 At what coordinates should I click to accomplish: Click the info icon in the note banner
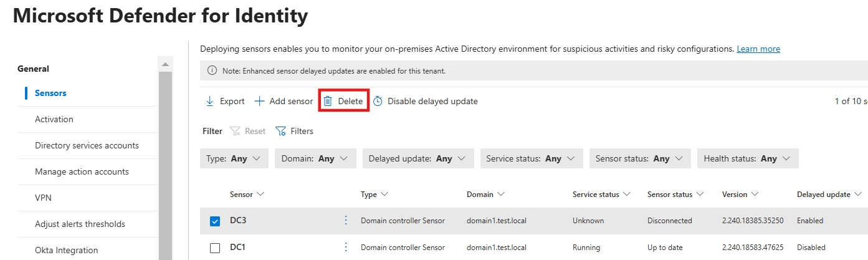tap(212, 71)
